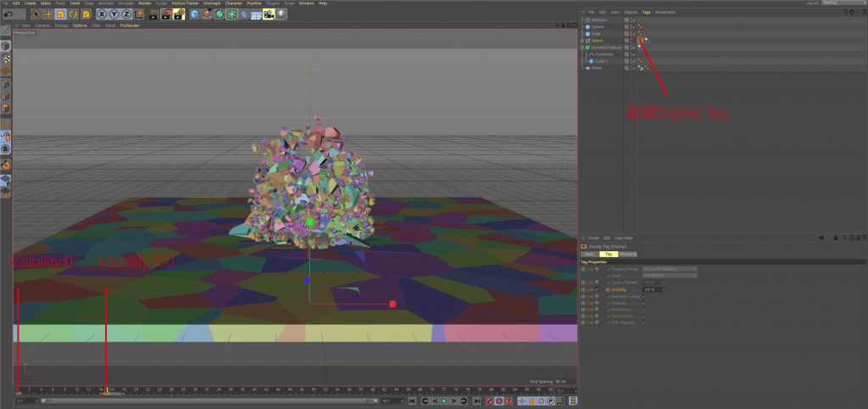Image resolution: width=868 pixels, height=409 pixels.
Task: Select the Plane object in Object Manager
Action: coord(597,68)
